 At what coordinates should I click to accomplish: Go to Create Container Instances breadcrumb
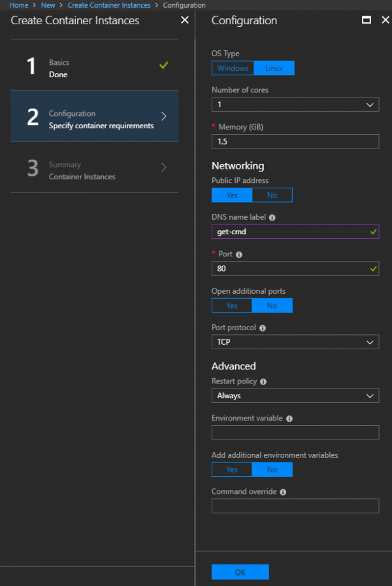[109, 5]
